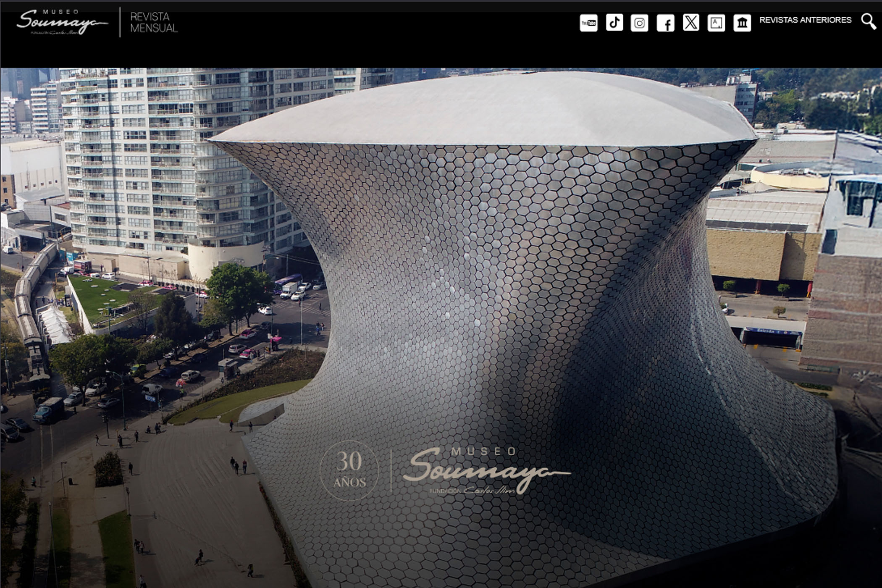
Task: Click the 30 Años circular emblem
Action: [349, 470]
